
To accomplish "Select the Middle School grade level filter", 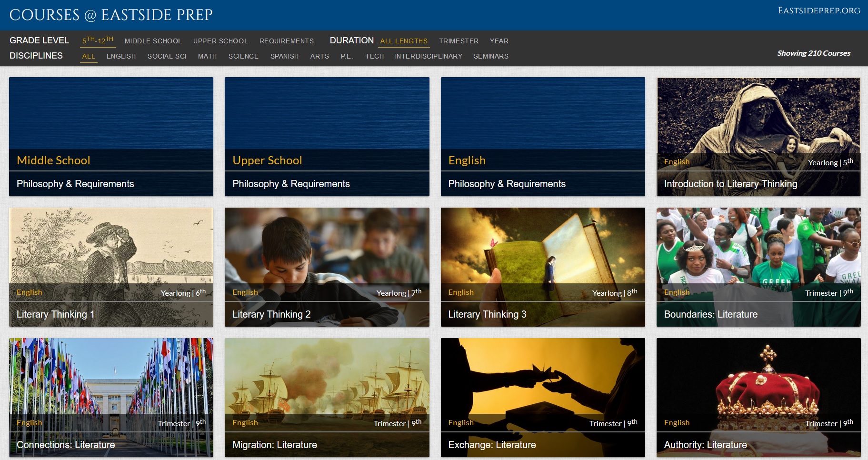I will pos(153,41).
